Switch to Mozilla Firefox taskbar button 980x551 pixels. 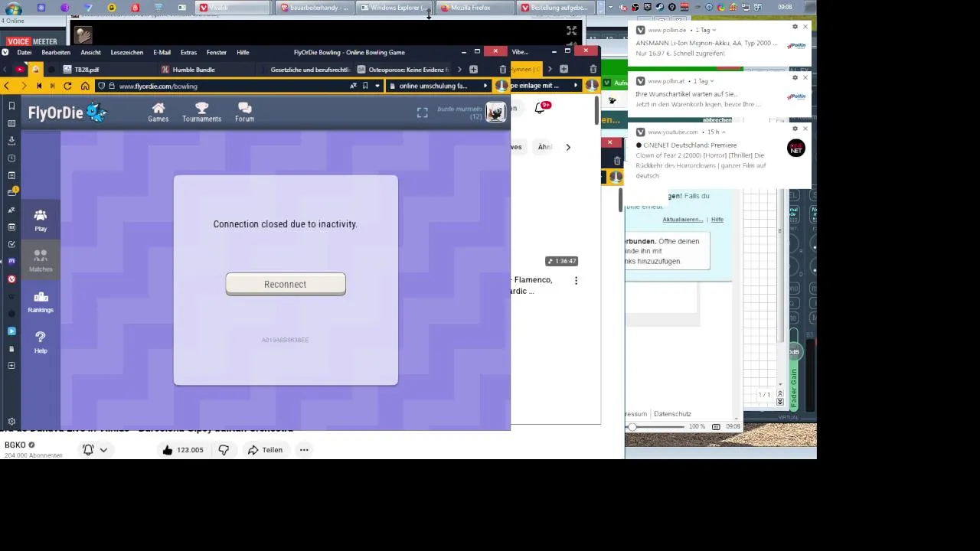point(474,8)
